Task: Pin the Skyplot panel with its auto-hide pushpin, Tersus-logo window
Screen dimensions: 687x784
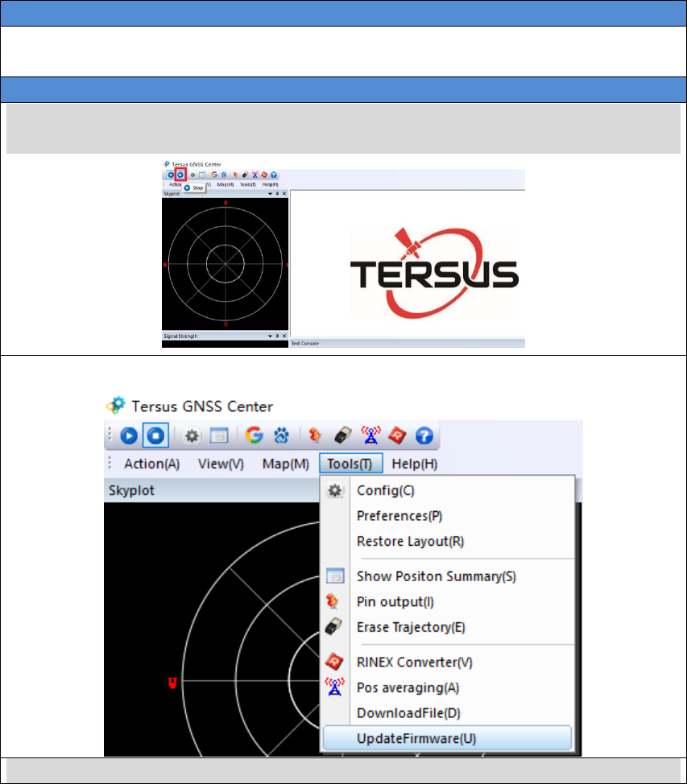Action: coord(277,193)
